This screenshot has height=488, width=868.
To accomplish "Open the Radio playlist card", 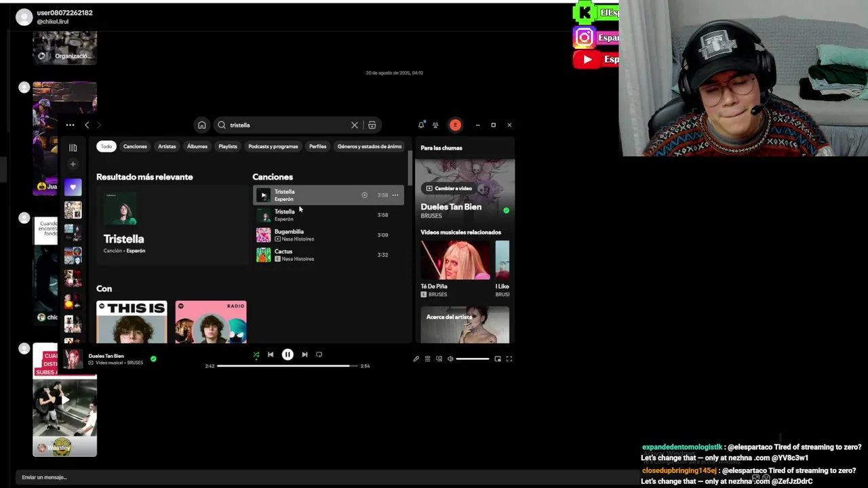I will point(211,322).
